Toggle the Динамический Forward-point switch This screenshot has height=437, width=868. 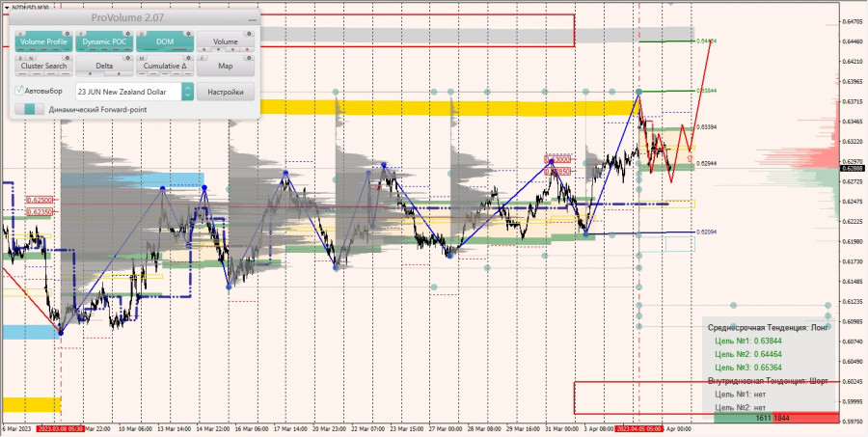click(30, 109)
